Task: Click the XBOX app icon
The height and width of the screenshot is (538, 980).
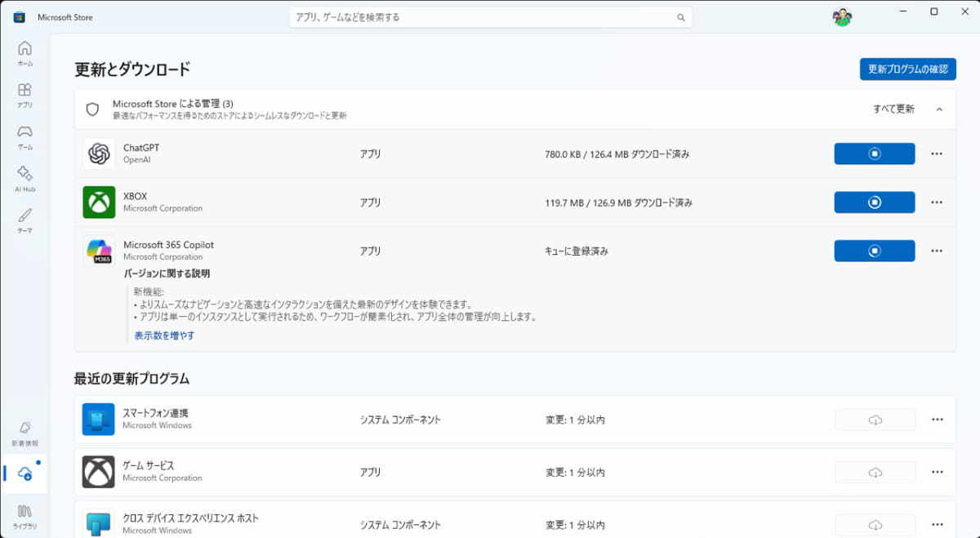Action: 99,202
